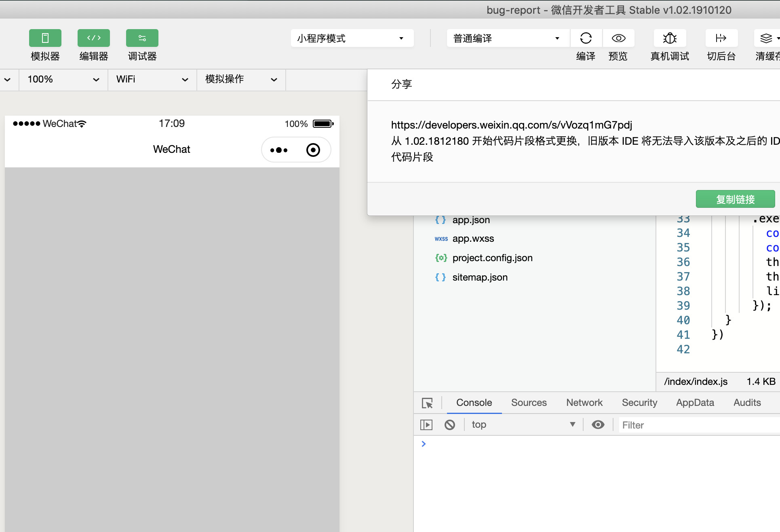Click line number 42 in editor

click(x=683, y=349)
